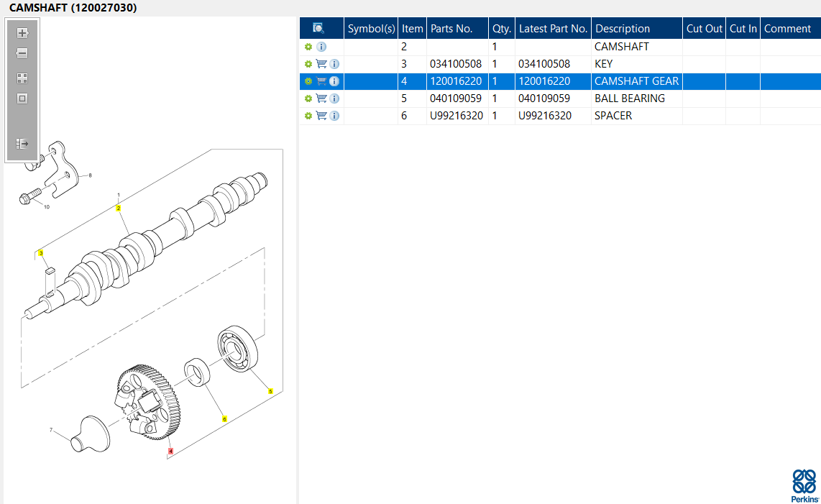Screen dimensions: 821x504
Task: Zoom in on the camshaft diagram
Action: point(22,33)
